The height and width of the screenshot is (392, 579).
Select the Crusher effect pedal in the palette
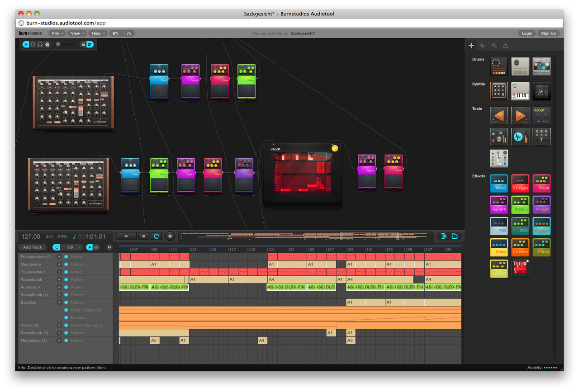(x=520, y=247)
